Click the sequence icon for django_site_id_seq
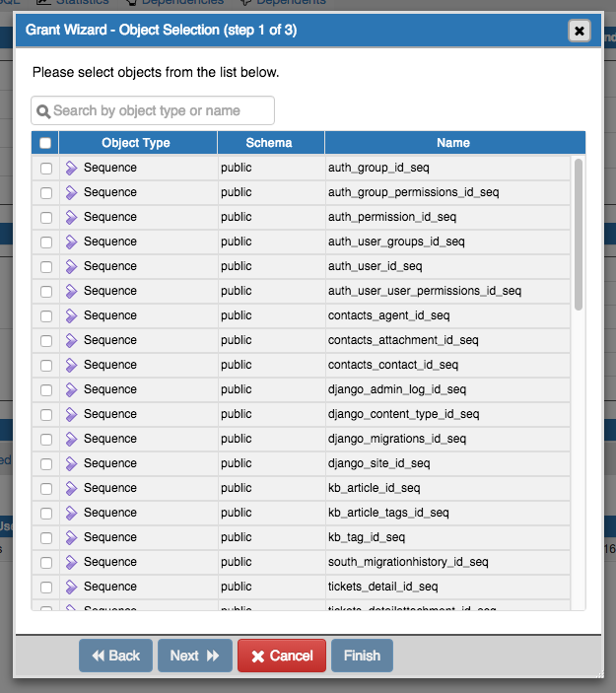 [x=71, y=463]
